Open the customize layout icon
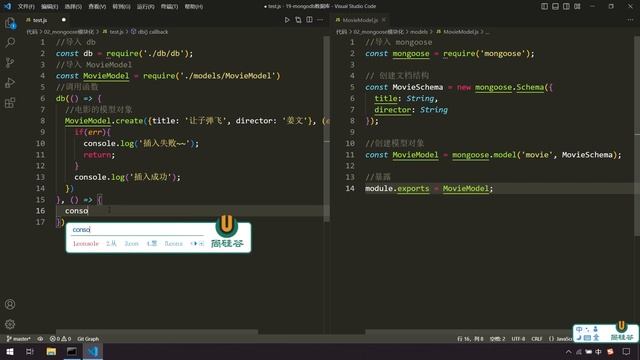Image resolution: width=640 pixels, height=360 pixels. coord(578,6)
